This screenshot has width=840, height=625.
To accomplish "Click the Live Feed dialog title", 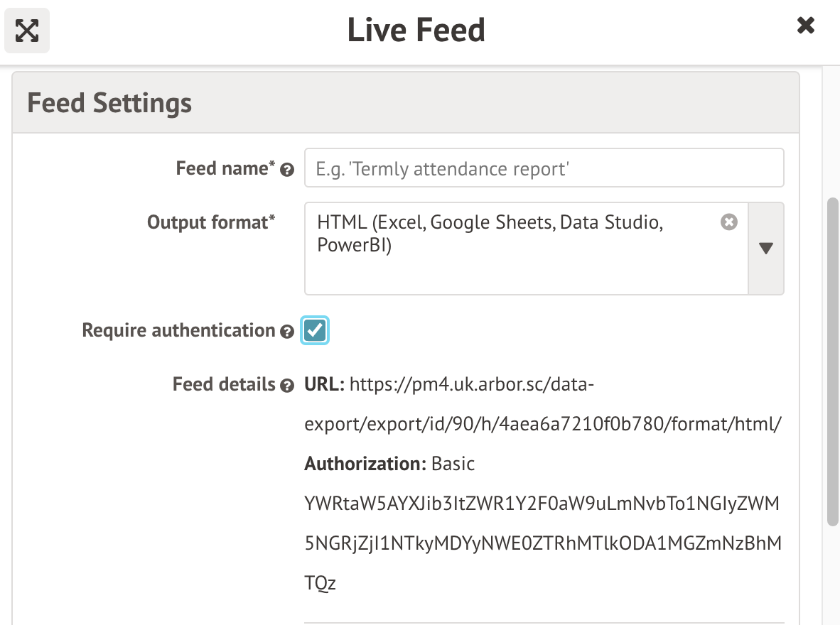I will (416, 30).
